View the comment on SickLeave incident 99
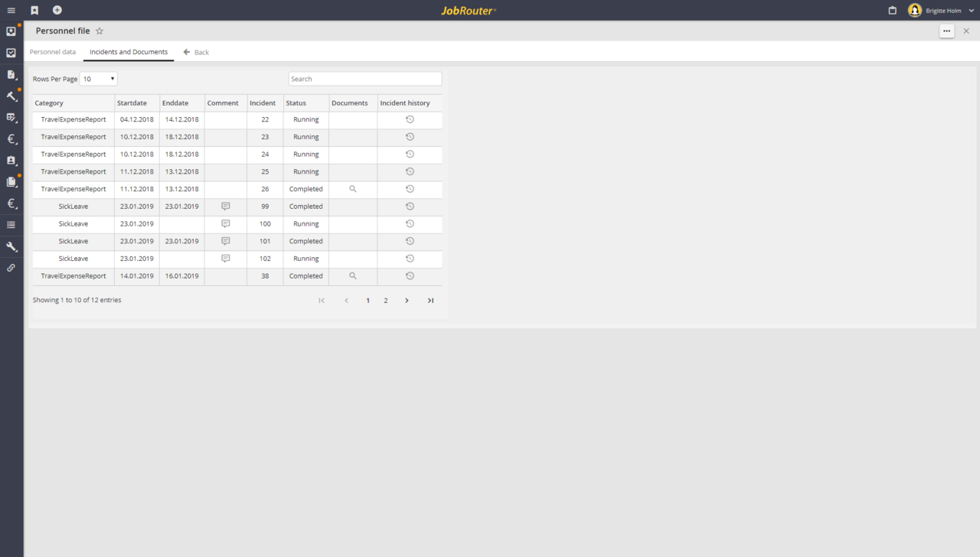This screenshot has height=557, width=980. (225, 206)
